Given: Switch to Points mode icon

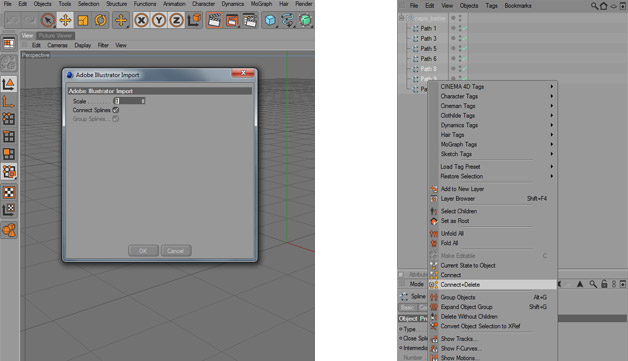Looking at the screenshot, I should point(9,119).
